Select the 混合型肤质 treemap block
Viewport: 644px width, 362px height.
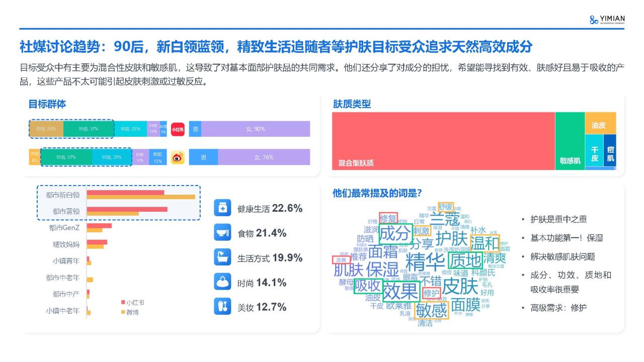click(x=443, y=141)
